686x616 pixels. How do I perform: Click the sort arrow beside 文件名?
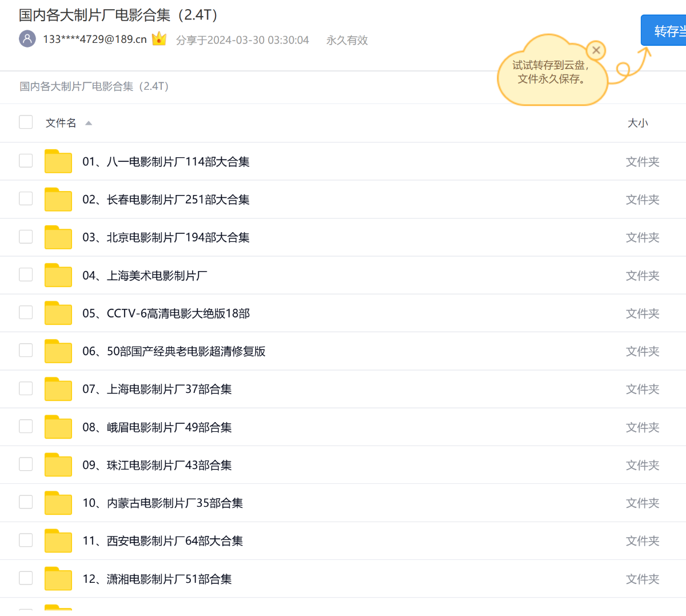tap(89, 123)
